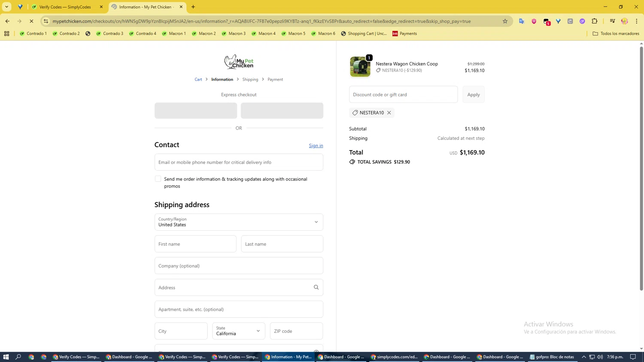
Task: Open the gofpro Bloc de notas taskbar item
Action: 552,357
